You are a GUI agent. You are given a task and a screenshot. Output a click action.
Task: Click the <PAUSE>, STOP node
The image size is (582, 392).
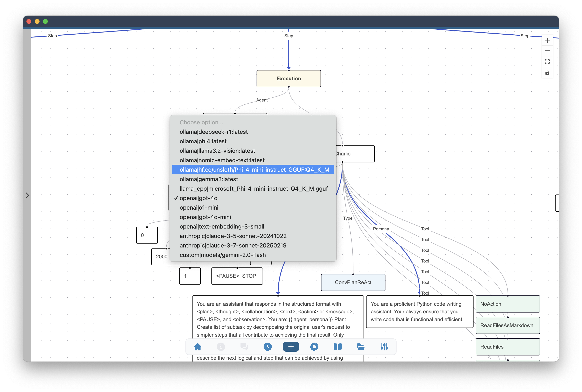237,276
